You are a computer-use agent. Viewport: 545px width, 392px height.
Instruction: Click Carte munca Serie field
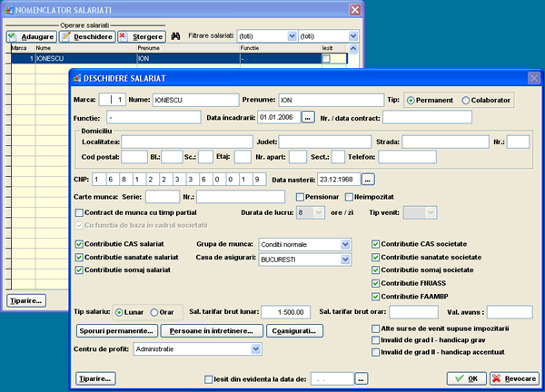pos(163,197)
